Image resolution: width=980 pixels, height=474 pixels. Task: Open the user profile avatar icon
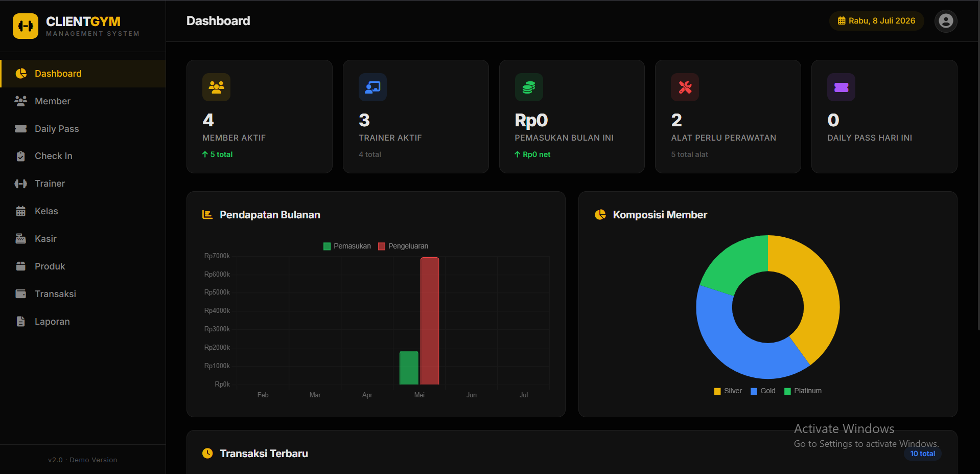pyautogui.click(x=946, y=21)
